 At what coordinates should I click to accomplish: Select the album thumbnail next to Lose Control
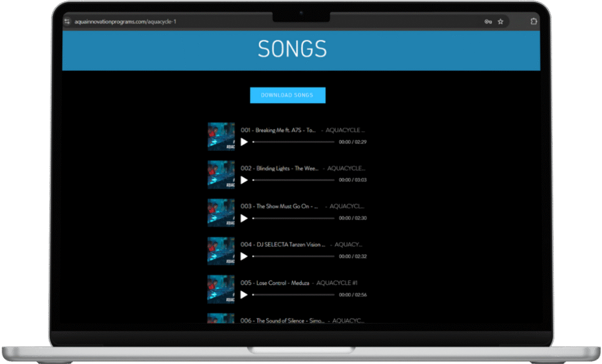tap(221, 289)
